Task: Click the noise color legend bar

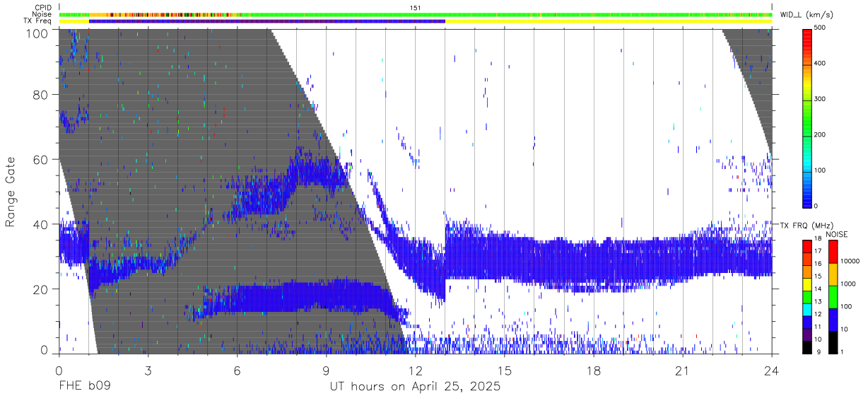Action: [x=833, y=297]
